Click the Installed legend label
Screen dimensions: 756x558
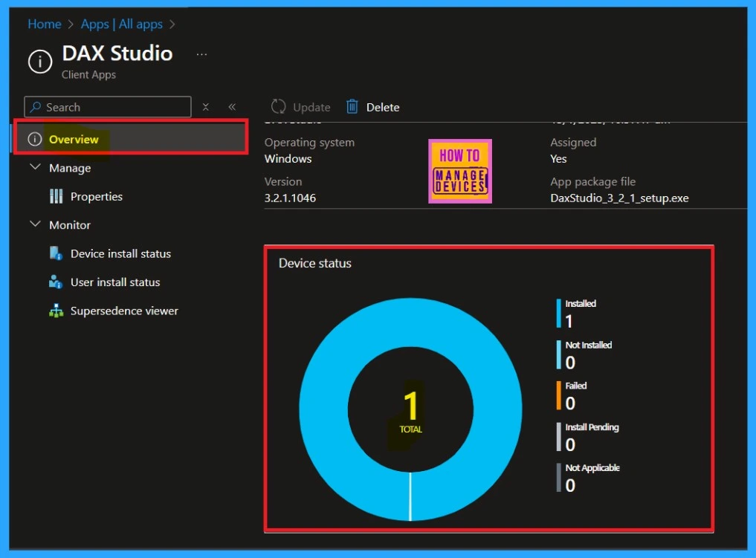coord(581,304)
